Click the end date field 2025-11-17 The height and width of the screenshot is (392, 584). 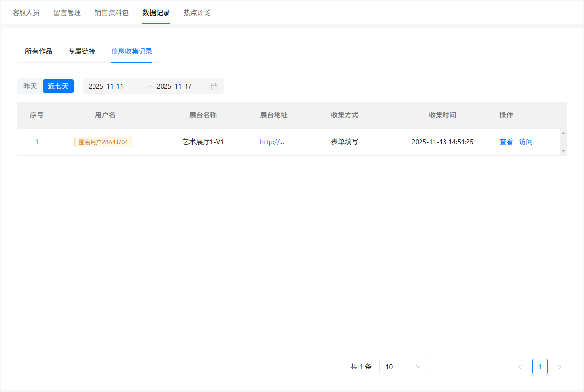(174, 86)
